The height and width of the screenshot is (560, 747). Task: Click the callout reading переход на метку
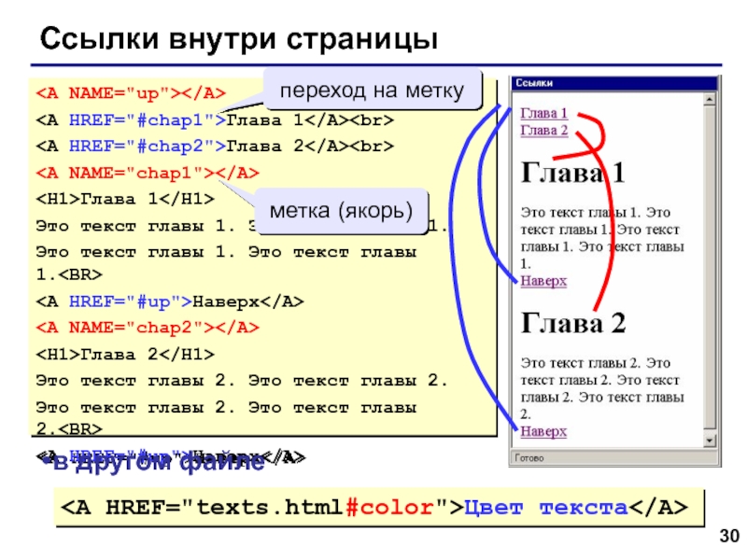375,90
